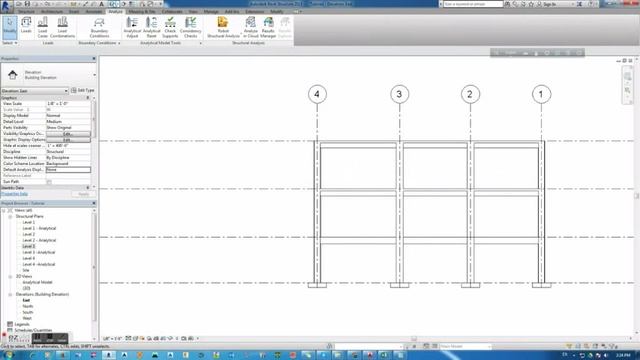Click the Boundary Conditions tool
The width and height of the screenshot is (640, 360).
[x=99, y=27]
